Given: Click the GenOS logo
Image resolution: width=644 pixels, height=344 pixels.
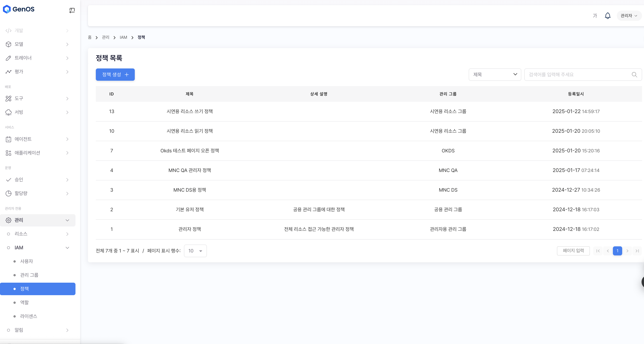Looking at the screenshot, I should [19, 9].
